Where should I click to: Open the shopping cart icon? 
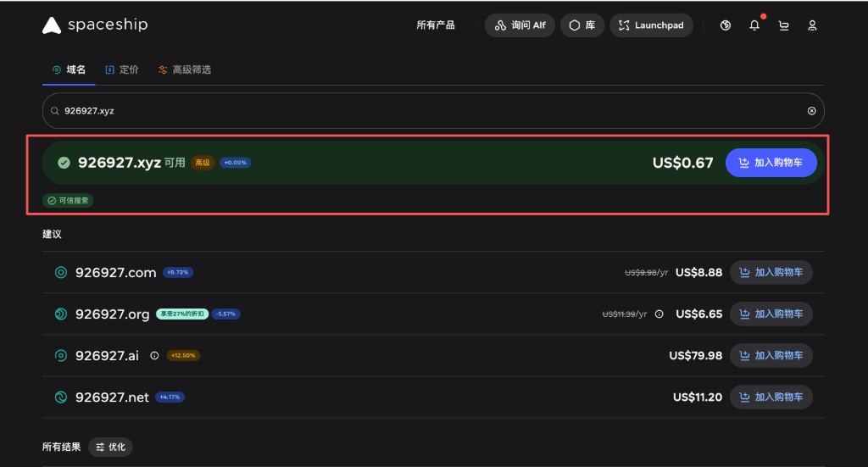point(783,25)
